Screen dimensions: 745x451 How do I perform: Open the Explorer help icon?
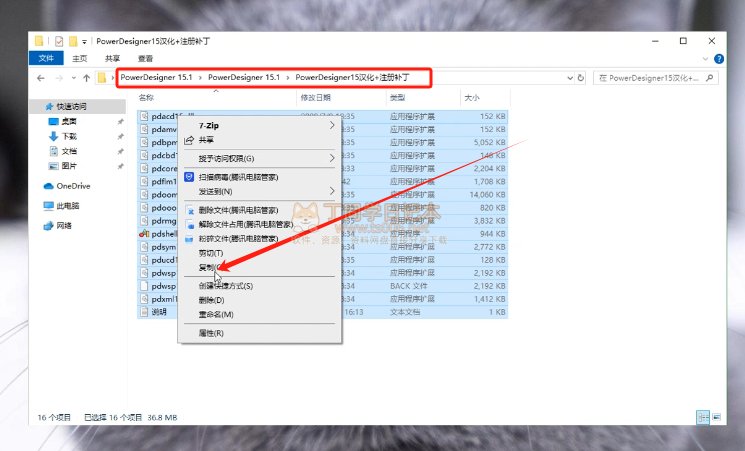coord(719,59)
